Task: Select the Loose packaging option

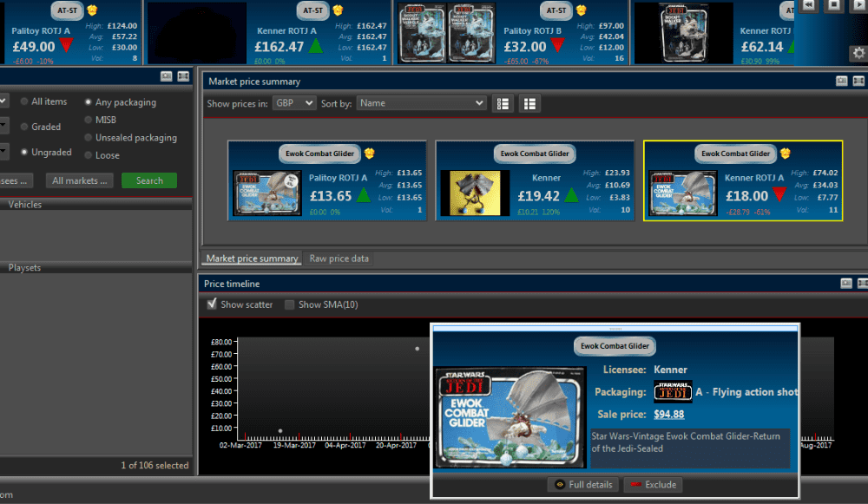Action: click(x=88, y=155)
